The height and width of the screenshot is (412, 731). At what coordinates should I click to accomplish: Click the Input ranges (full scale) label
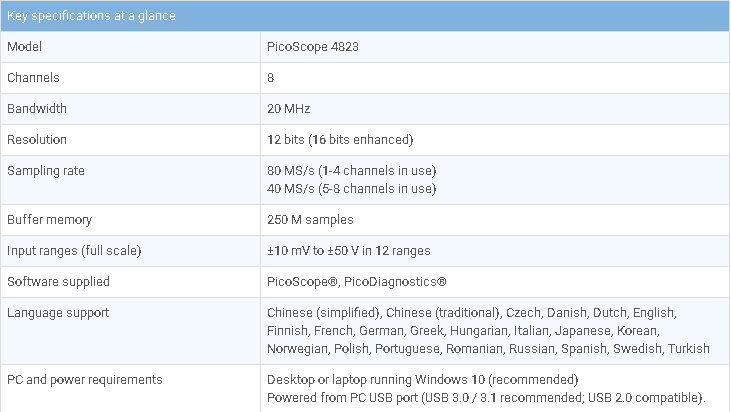pyautogui.click(x=74, y=250)
